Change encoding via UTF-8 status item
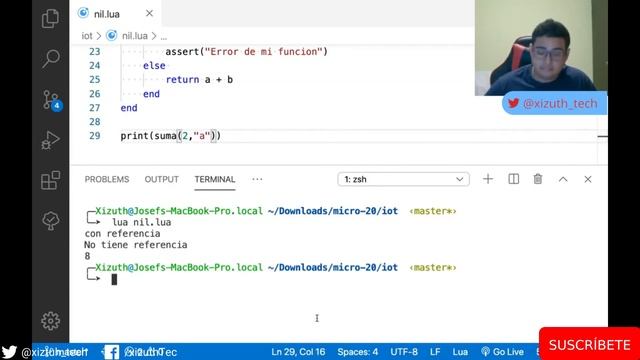640x360 pixels. (x=404, y=352)
